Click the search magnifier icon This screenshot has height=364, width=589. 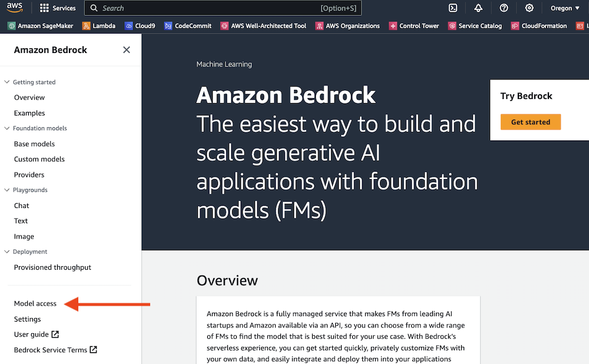coord(94,8)
